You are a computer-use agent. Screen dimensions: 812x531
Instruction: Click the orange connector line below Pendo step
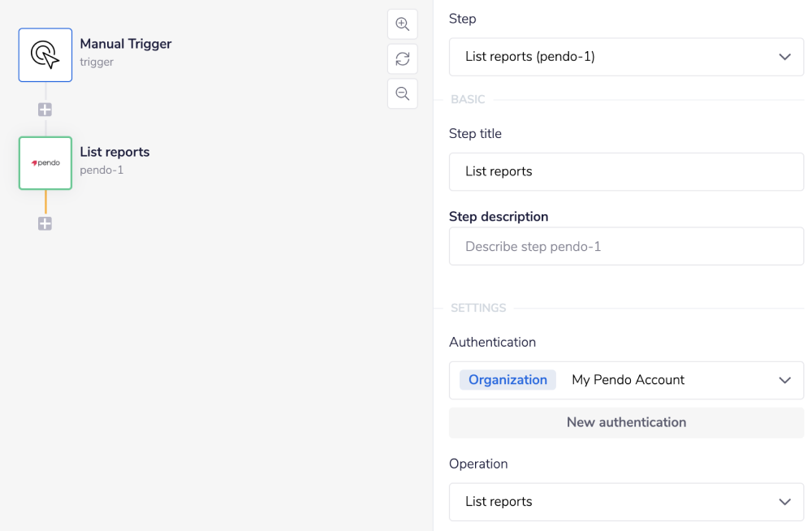45,201
